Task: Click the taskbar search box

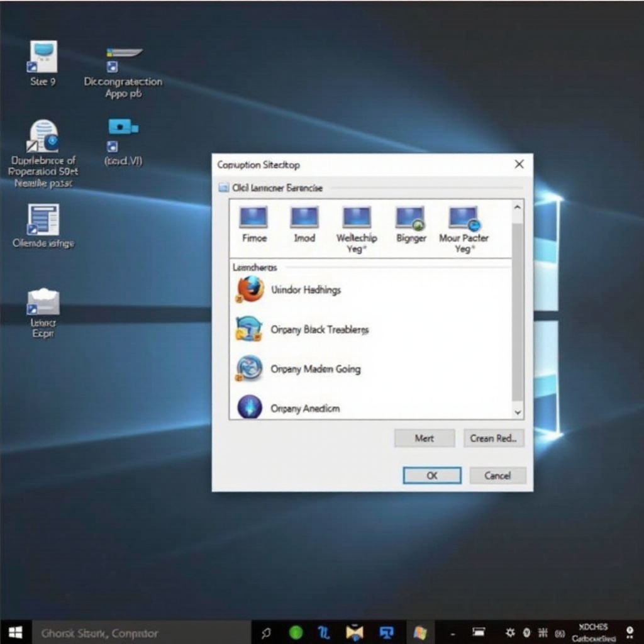Action: pos(142,633)
